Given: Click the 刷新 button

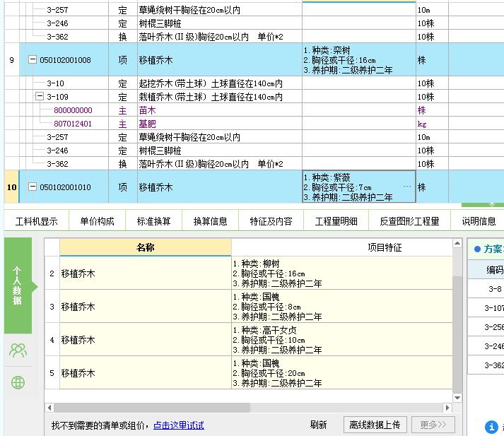Looking at the screenshot, I should (318, 425).
